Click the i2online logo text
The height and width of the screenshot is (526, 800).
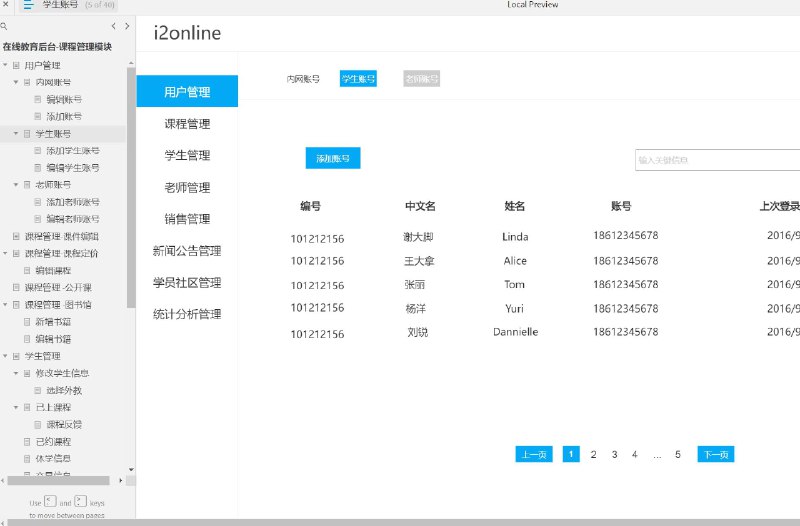coord(187,33)
